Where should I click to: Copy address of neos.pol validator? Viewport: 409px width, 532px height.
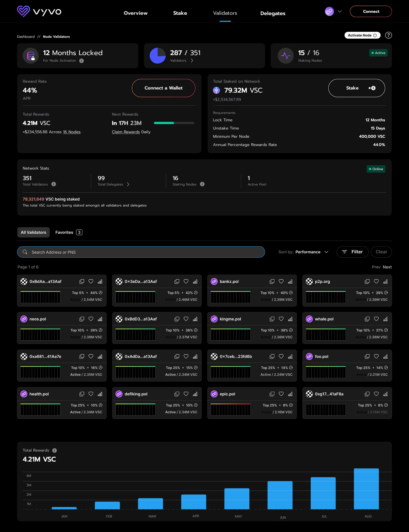pos(81,319)
